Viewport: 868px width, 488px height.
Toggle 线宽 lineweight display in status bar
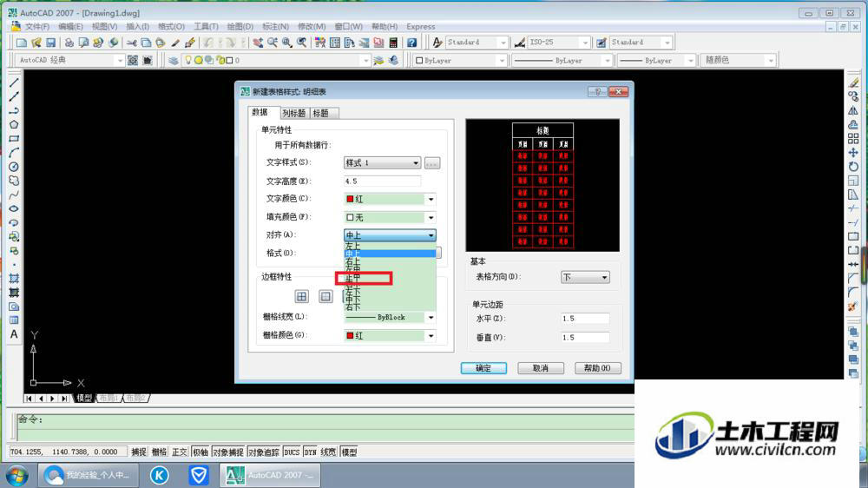coord(328,452)
